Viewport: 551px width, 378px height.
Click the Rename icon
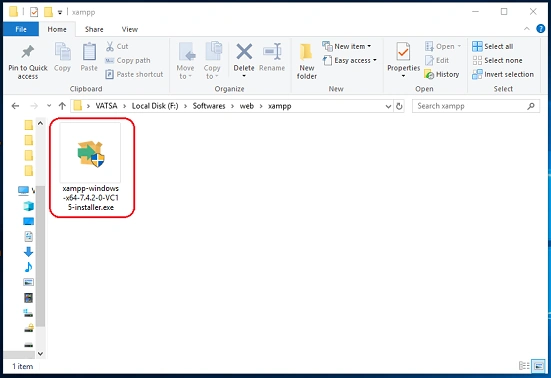point(272,52)
